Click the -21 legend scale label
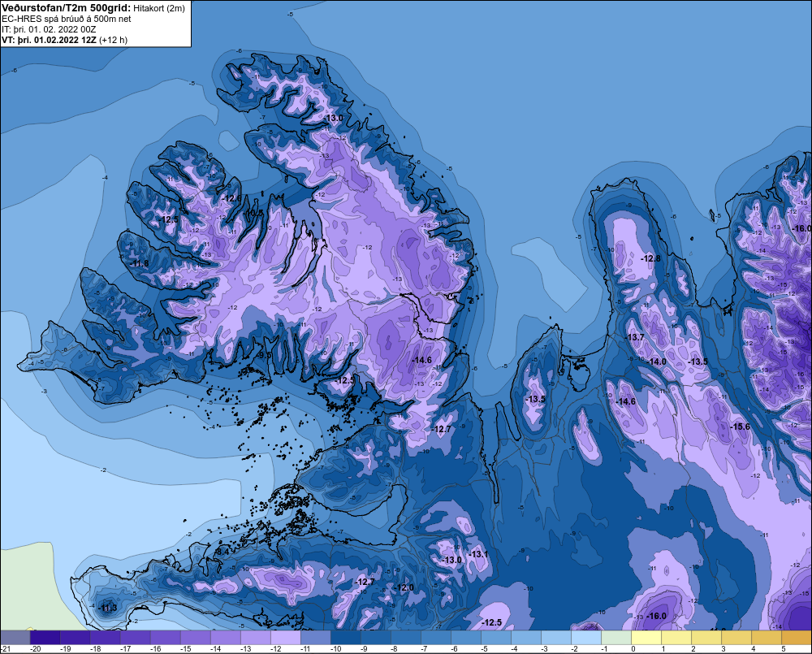The image size is (812, 654). click(4, 649)
